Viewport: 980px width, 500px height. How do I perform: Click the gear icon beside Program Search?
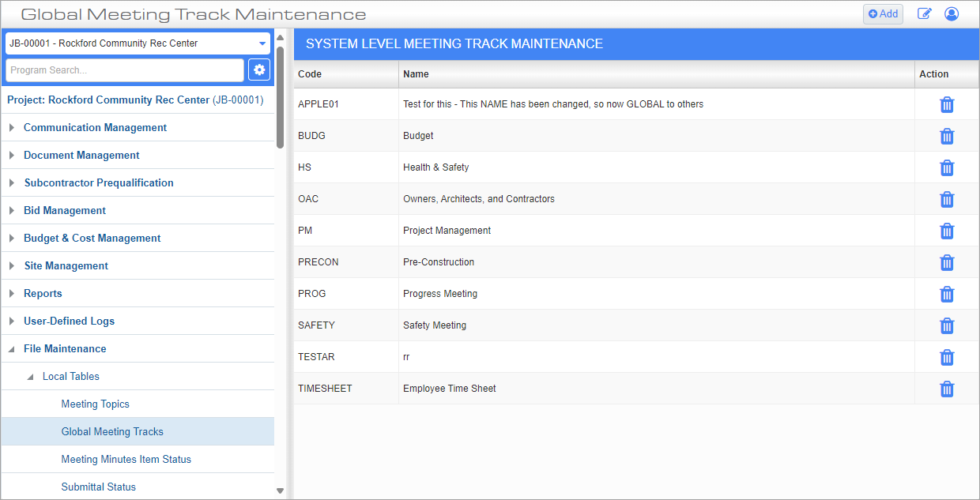pyautogui.click(x=259, y=70)
